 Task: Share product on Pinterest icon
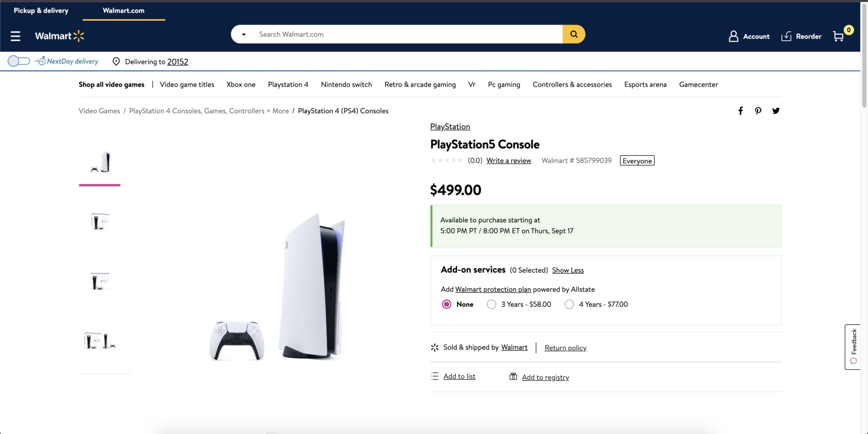(758, 111)
